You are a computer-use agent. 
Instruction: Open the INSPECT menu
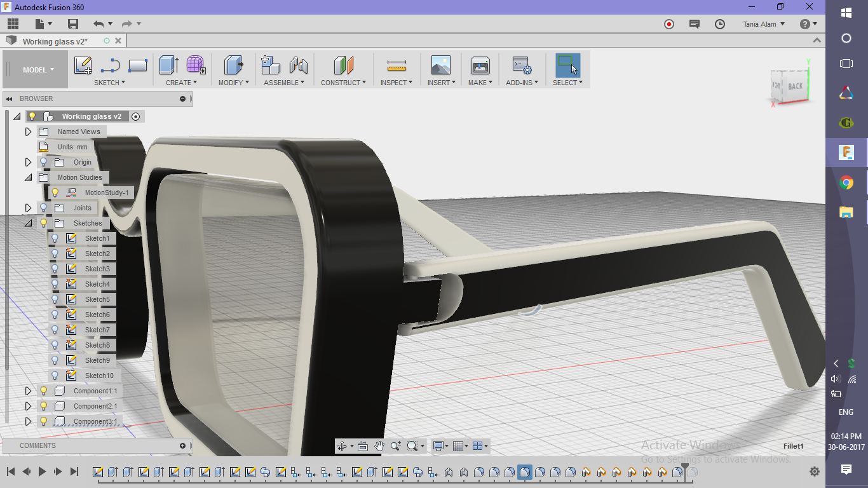tap(397, 83)
